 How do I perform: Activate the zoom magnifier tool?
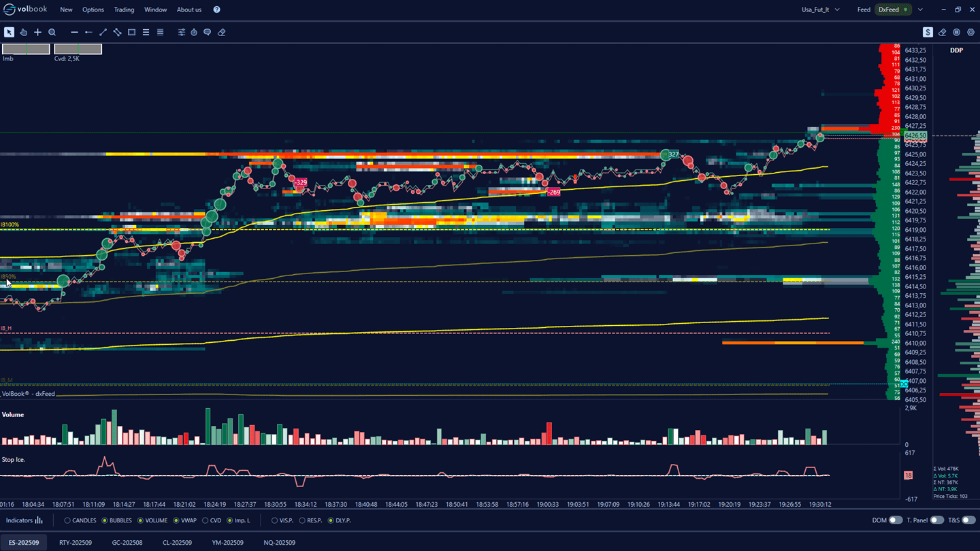click(x=52, y=32)
